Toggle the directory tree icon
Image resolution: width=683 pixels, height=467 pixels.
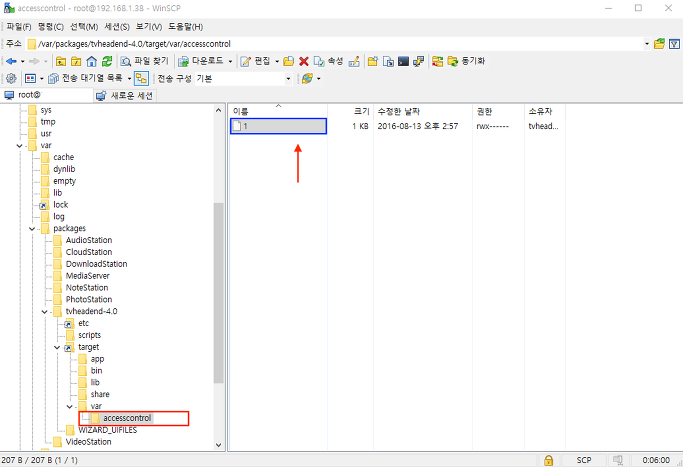[141, 78]
